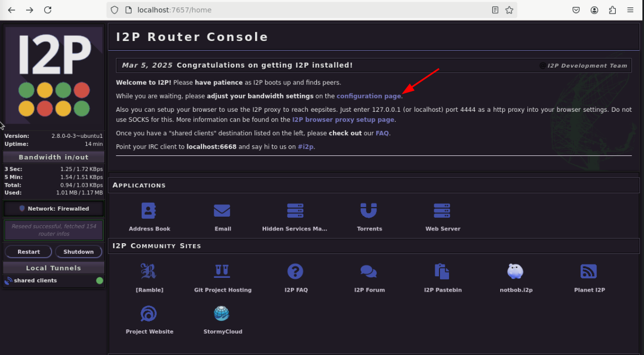The image size is (644, 355).
Task: Visit notbob.i2p site icon
Action: 516,271
